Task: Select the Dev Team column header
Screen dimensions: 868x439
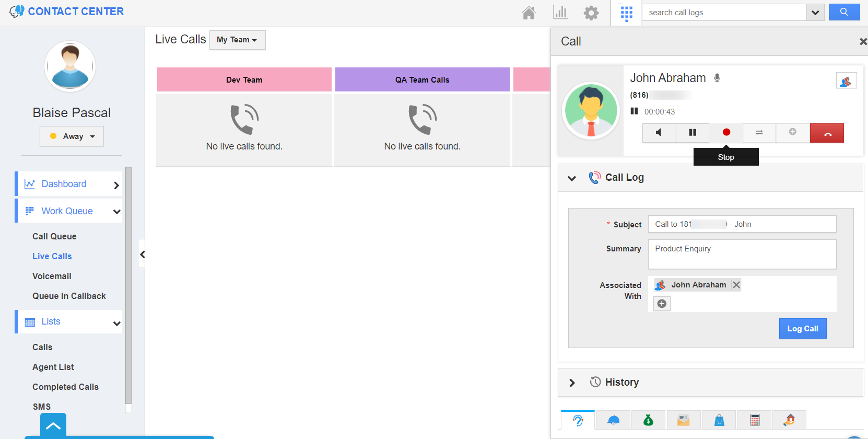Action: 244,79
